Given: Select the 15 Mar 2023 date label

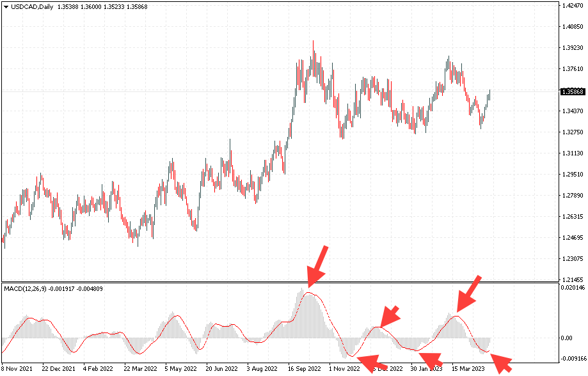Looking at the screenshot, I should pyautogui.click(x=468, y=369).
